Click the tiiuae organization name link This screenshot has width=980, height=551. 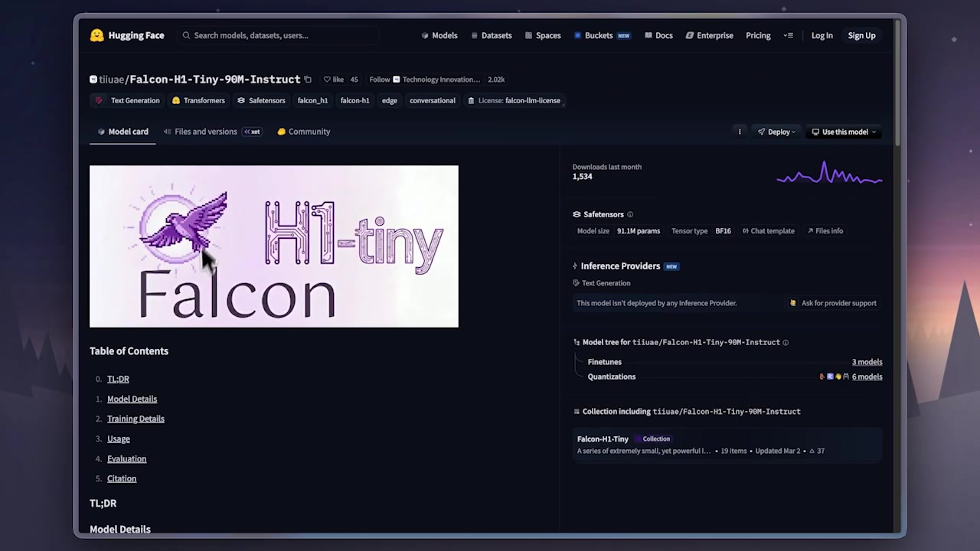coord(111,80)
